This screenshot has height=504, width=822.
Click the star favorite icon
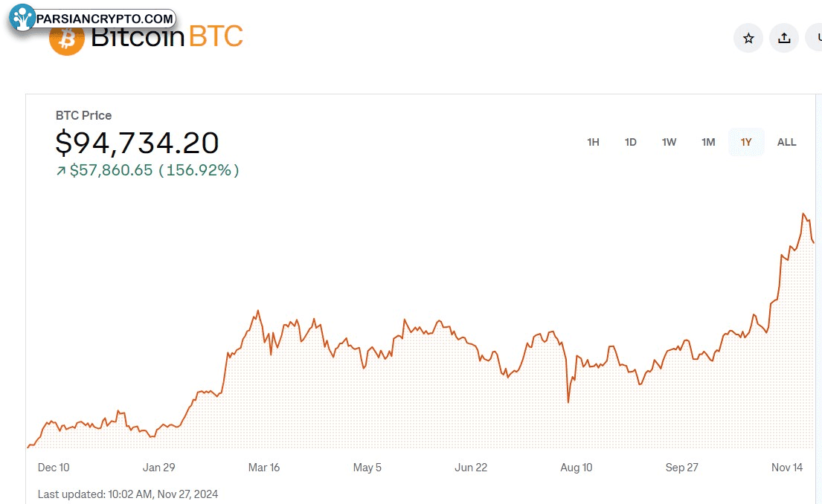pos(748,38)
